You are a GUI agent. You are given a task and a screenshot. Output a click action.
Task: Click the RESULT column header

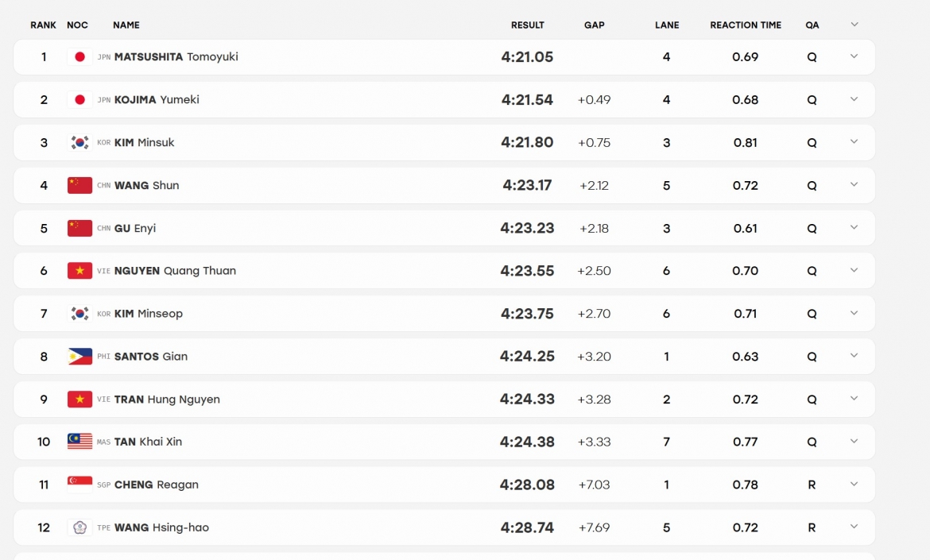pyautogui.click(x=527, y=25)
